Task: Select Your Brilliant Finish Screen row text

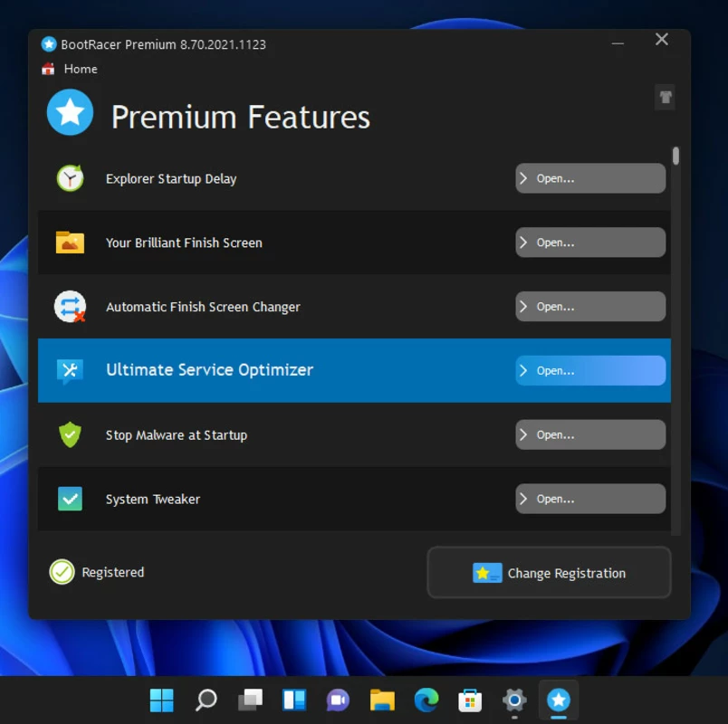Action: (184, 243)
